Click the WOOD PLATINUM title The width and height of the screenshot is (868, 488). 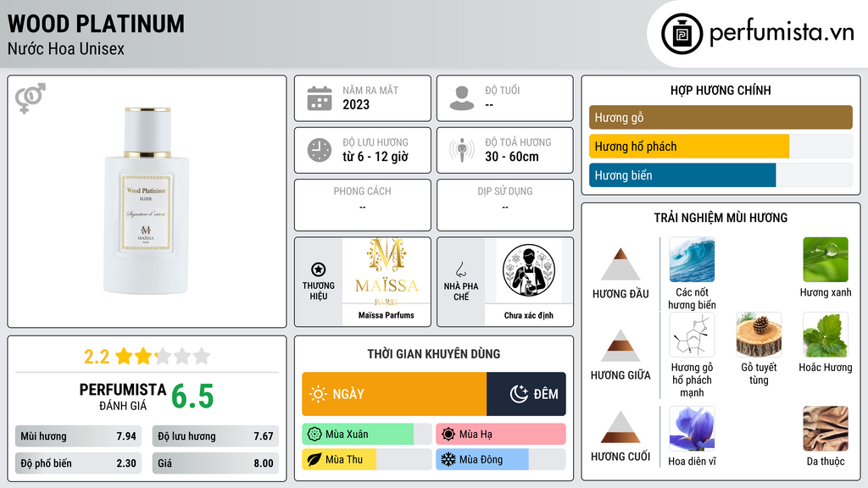click(97, 24)
